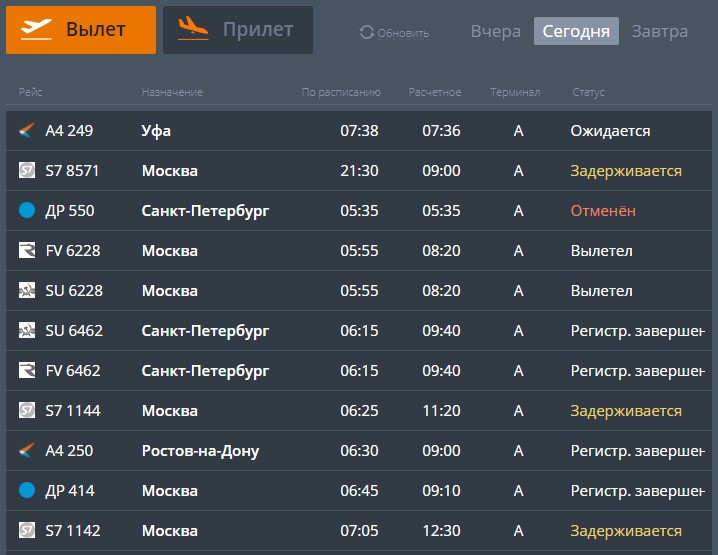Viewport: 718px width, 555px height.
Task: Click the Терминал column header
Action: [515, 92]
